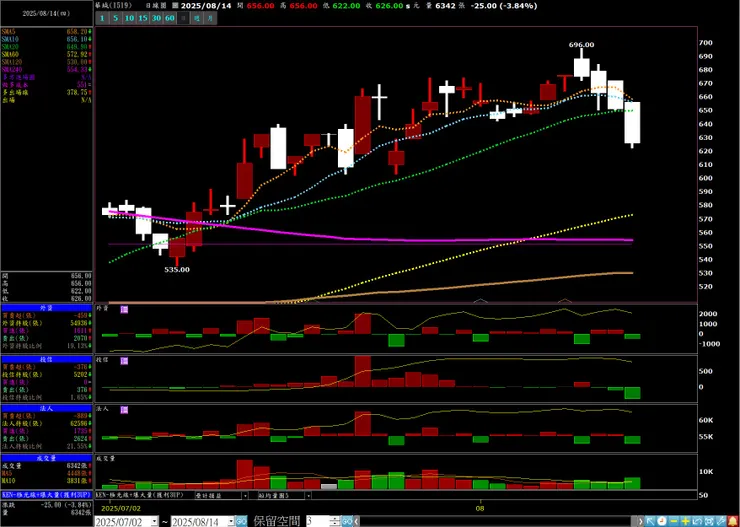Click the yellow minus zoom-out icon
The image size is (740, 527).
pyautogui.click(x=674, y=521)
